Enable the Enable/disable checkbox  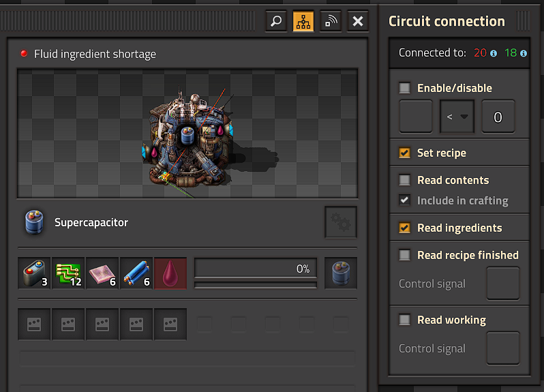tap(404, 88)
